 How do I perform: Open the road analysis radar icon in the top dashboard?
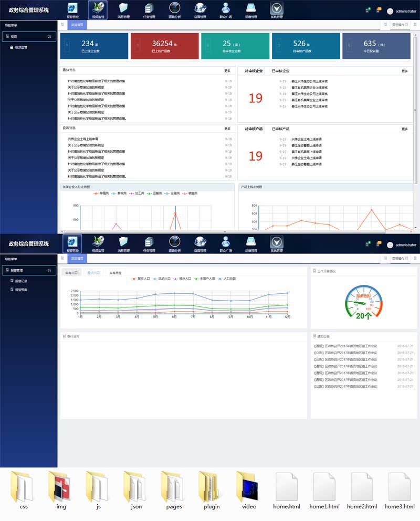[175, 10]
